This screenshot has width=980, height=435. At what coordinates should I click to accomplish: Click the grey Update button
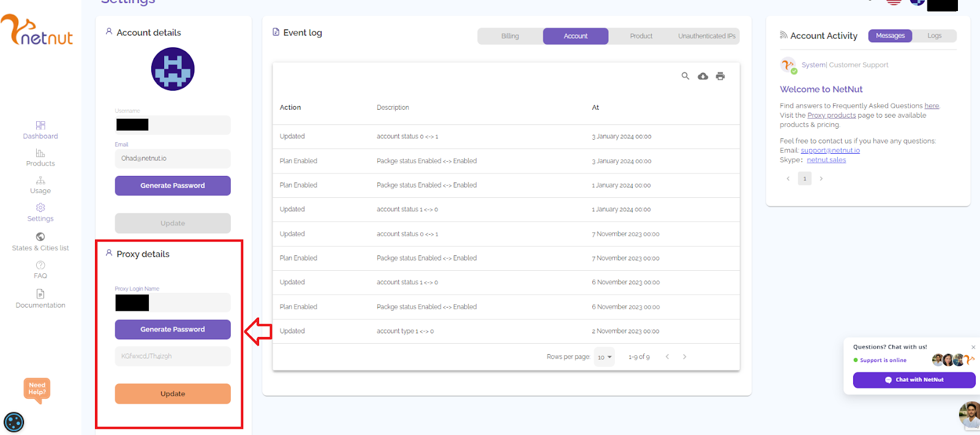(x=173, y=223)
